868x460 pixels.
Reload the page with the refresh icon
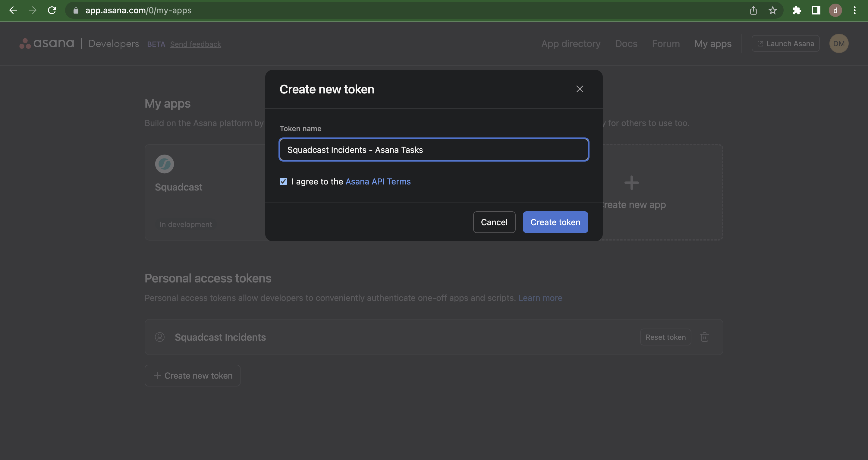(x=52, y=11)
